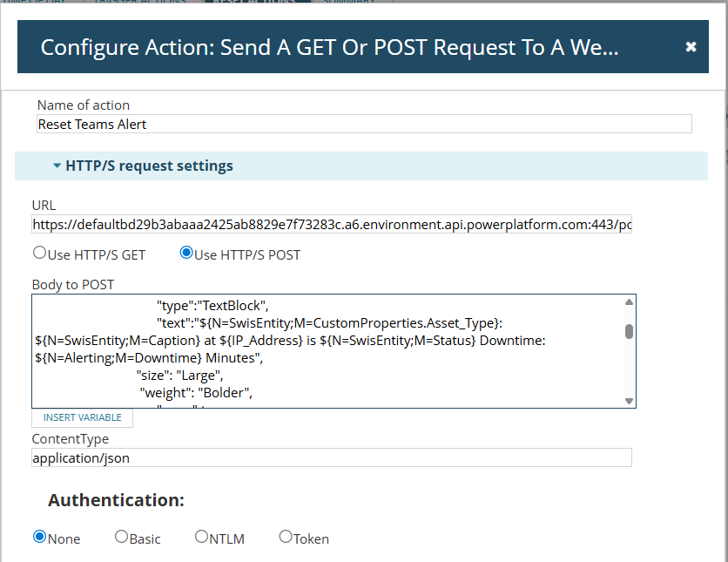Choose None for authentication
This screenshot has width=728, height=562.
[39, 537]
